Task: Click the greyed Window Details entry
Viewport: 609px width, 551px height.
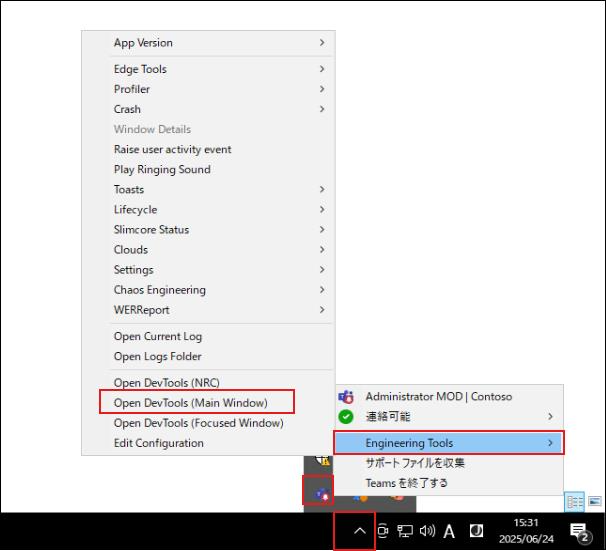Action: [x=209, y=129]
